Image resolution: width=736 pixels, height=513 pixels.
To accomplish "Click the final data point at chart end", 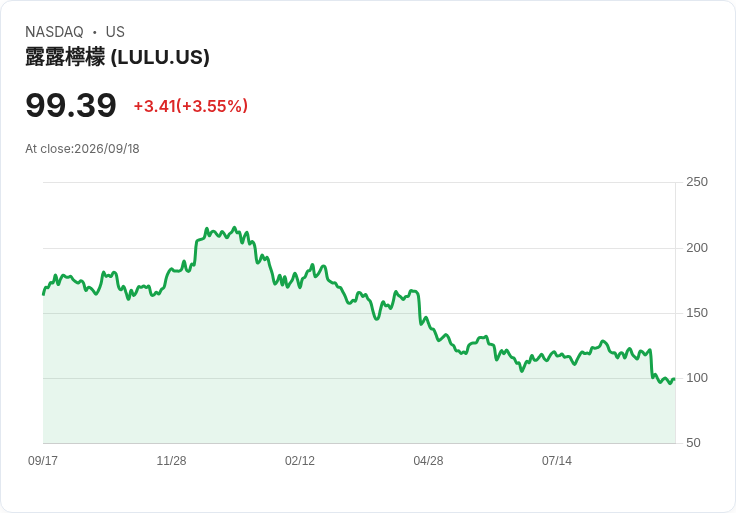I will (675, 379).
